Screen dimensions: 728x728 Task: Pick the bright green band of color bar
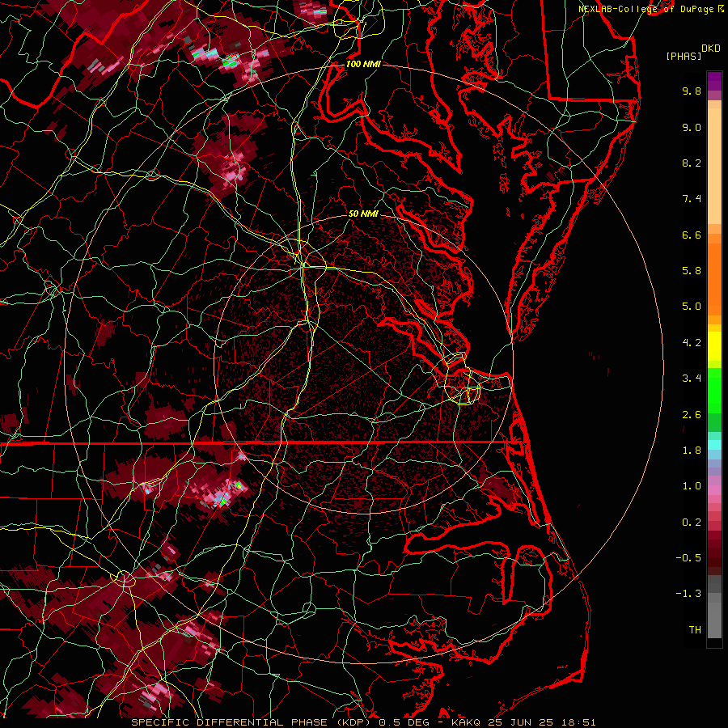coord(714,390)
